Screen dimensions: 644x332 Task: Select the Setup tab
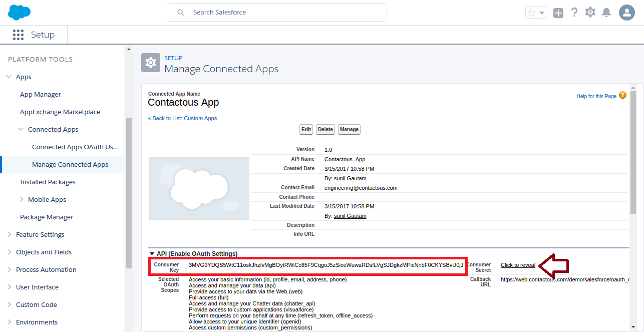pyautogui.click(x=43, y=35)
